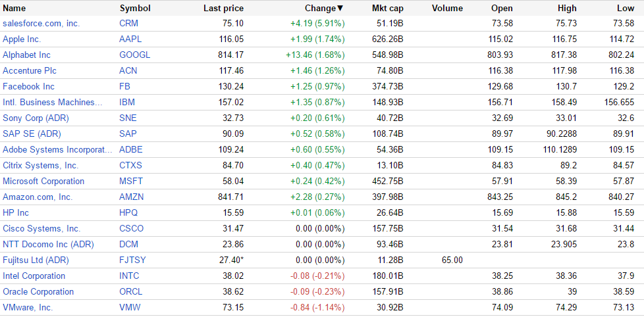
Task: Open the Accenture Plc company page
Action: point(28,71)
